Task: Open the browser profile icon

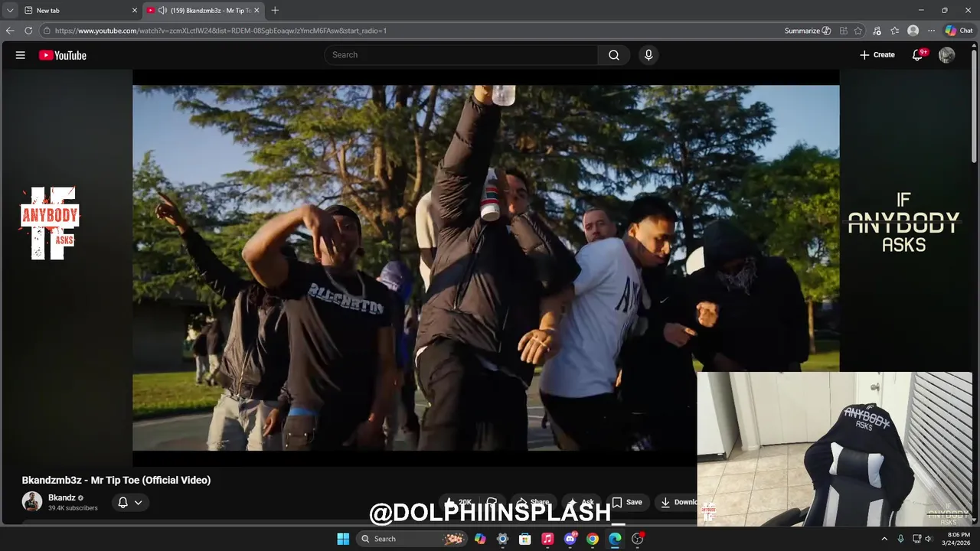Action: 913,31
